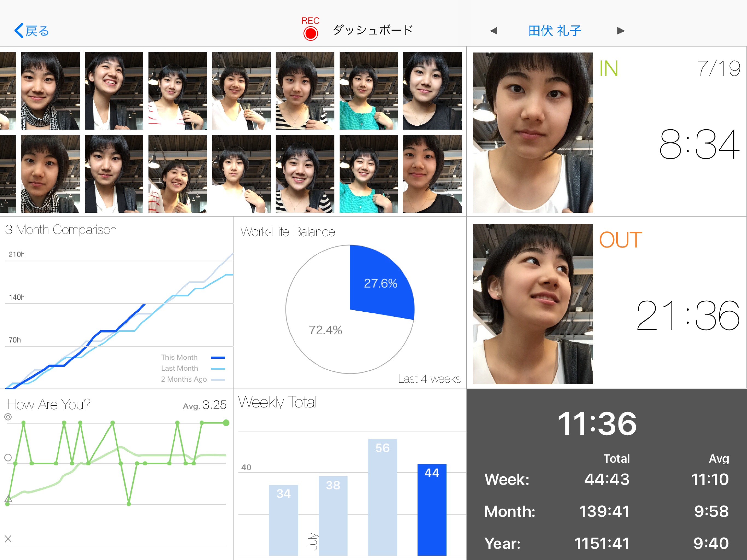Select the 8:34 clock-in time
The width and height of the screenshot is (747, 560).
point(699,145)
